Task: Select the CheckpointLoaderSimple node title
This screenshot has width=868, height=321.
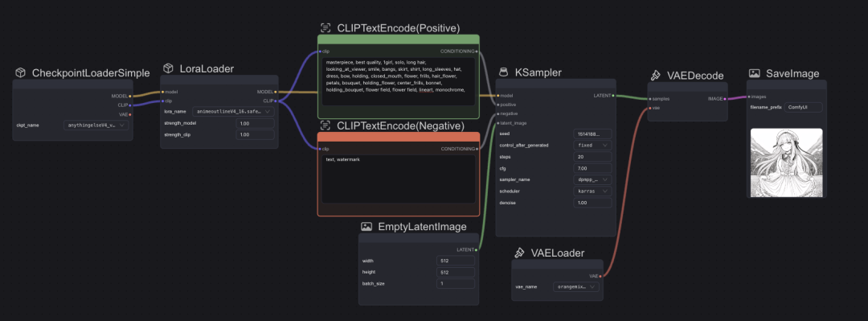Action: [91, 73]
